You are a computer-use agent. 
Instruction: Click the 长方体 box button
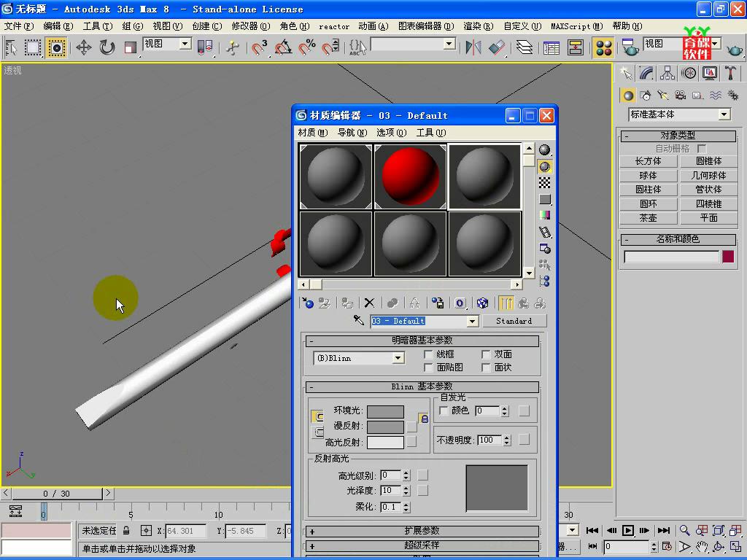649,161
